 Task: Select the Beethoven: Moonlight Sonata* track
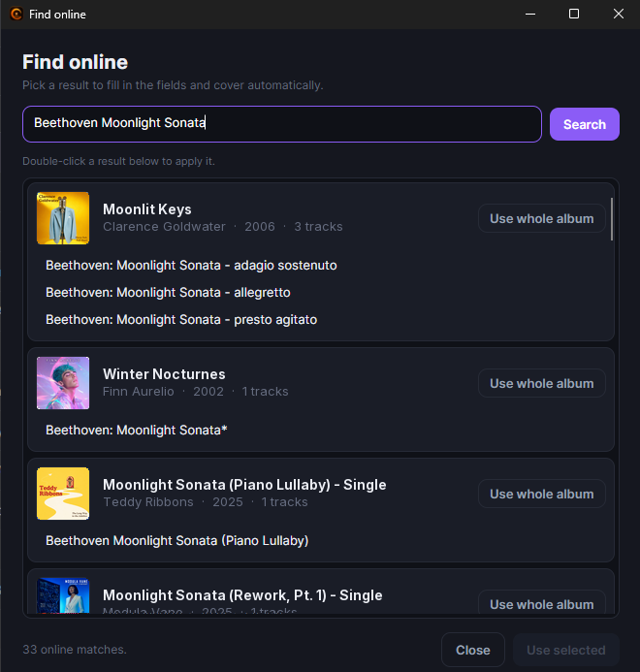click(137, 430)
